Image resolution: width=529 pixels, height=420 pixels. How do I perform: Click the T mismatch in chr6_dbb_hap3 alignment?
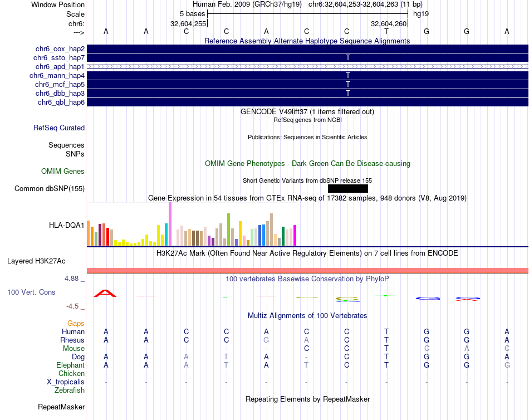coord(348,93)
